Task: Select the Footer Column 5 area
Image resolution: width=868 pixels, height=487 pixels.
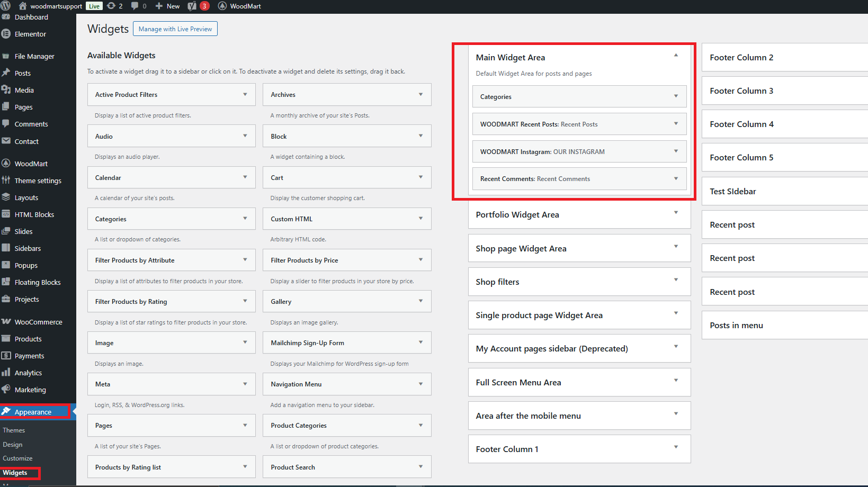Action: [x=785, y=157]
